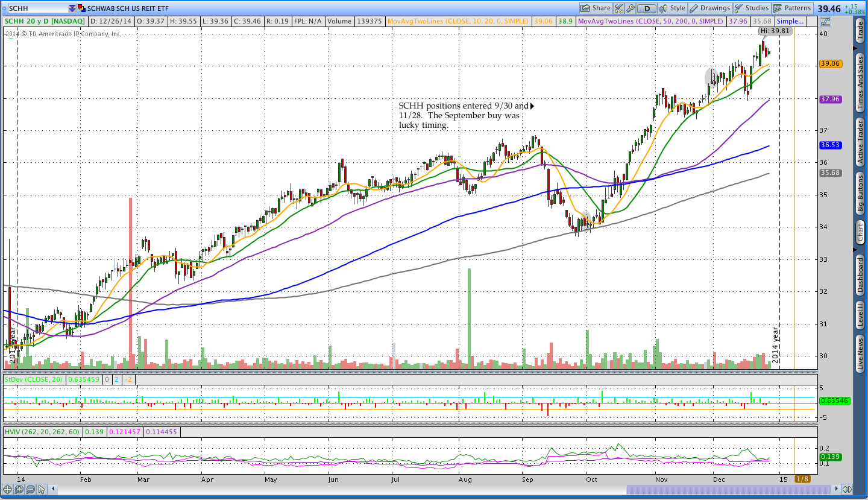The image size is (868, 500).
Task: Click the Simple... study label
Action: click(790, 21)
